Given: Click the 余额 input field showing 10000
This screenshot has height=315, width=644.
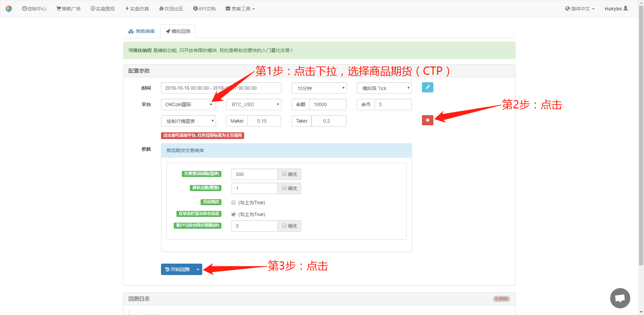Looking at the screenshot, I should click(327, 104).
